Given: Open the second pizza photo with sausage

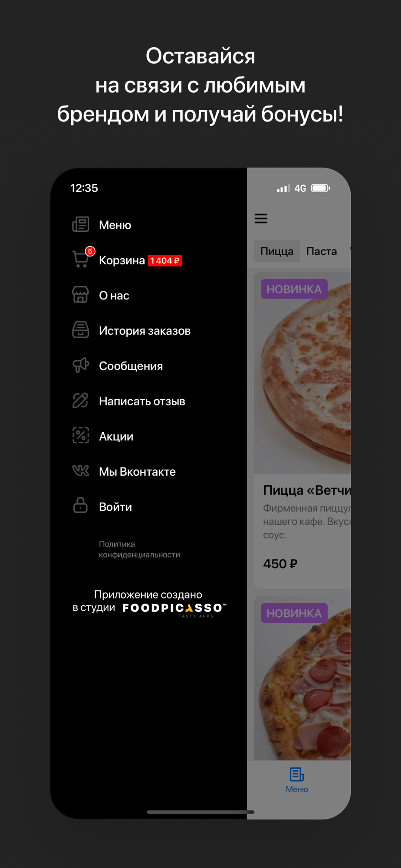Looking at the screenshot, I should click(302, 678).
